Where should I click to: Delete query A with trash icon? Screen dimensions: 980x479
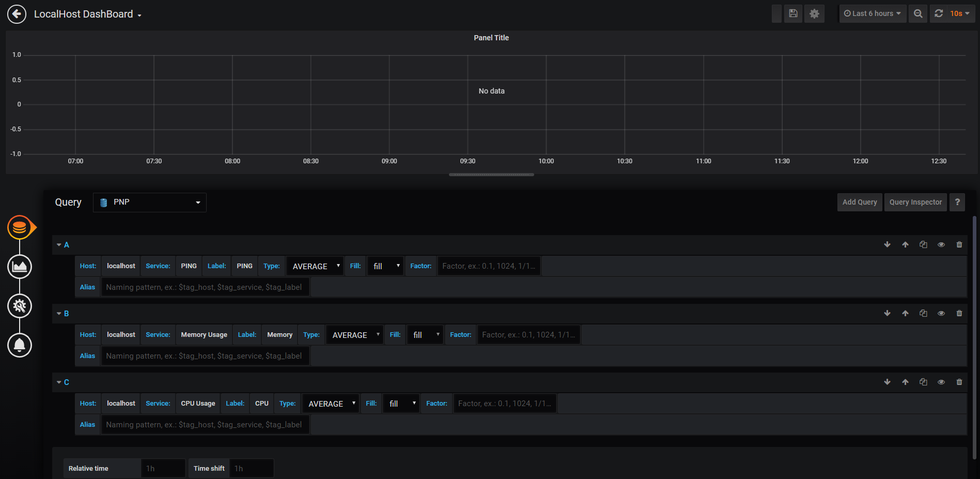click(959, 245)
